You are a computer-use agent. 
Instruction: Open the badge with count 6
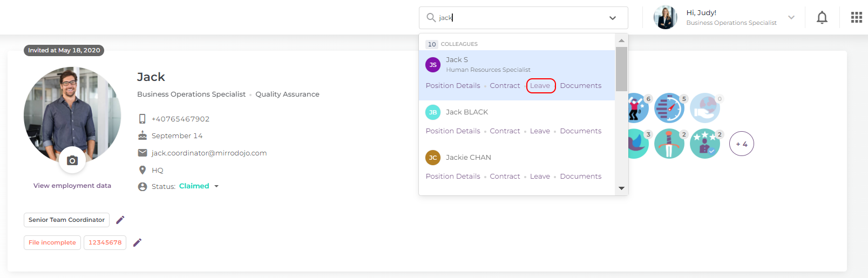tap(639, 107)
